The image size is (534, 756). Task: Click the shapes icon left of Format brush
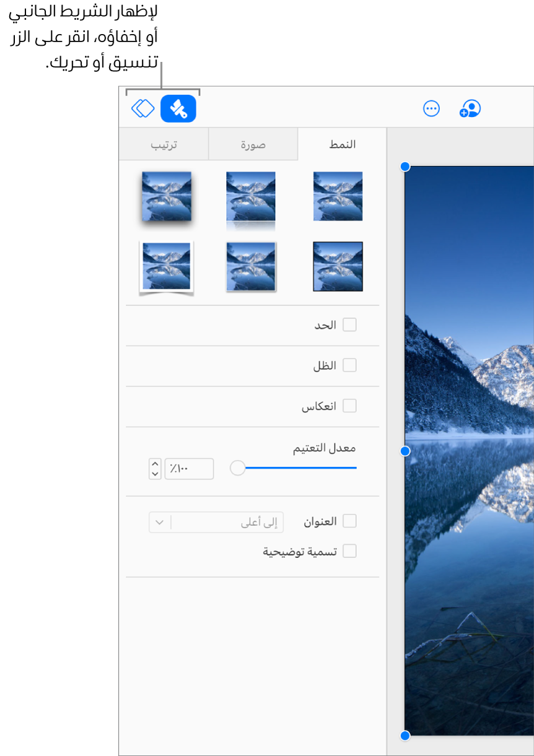click(143, 108)
